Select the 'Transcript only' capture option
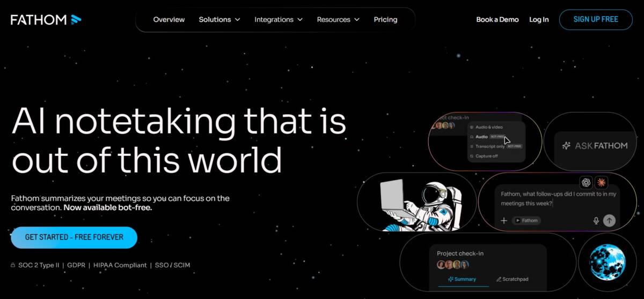Viewport: 644px width, 299px height. 495,146
